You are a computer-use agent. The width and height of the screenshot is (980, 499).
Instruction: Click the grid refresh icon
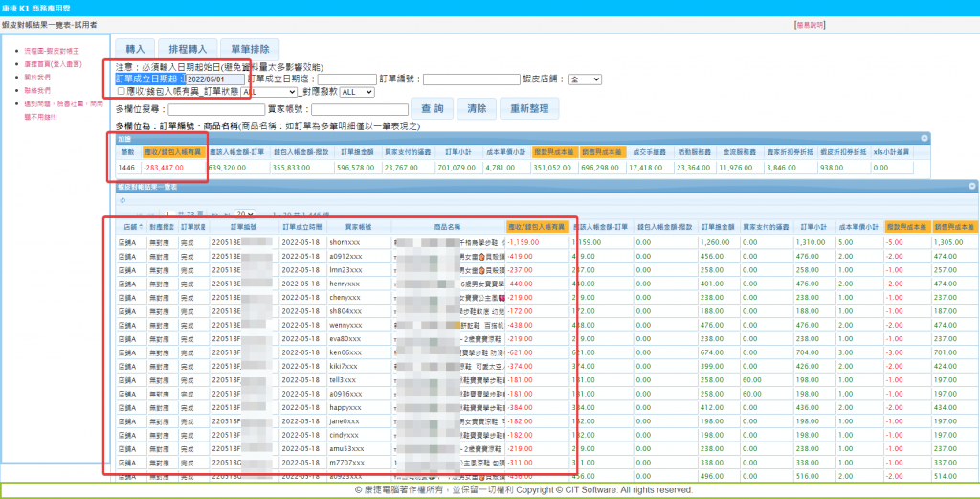pyautogui.click(x=121, y=201)
